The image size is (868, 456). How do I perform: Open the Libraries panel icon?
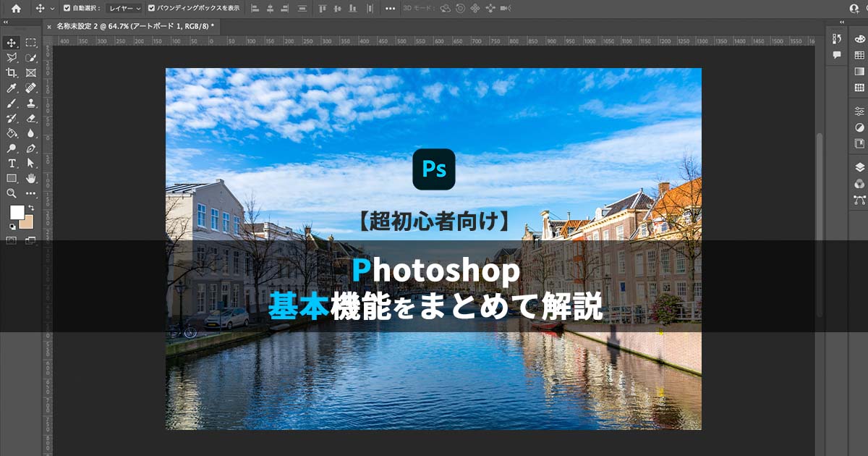pos(859,143)
